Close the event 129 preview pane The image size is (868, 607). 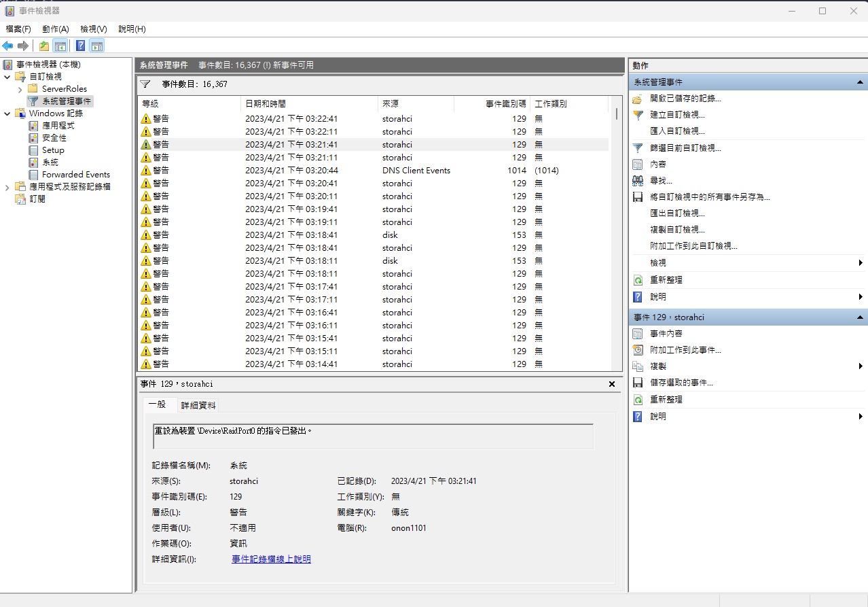pos(611,384)
